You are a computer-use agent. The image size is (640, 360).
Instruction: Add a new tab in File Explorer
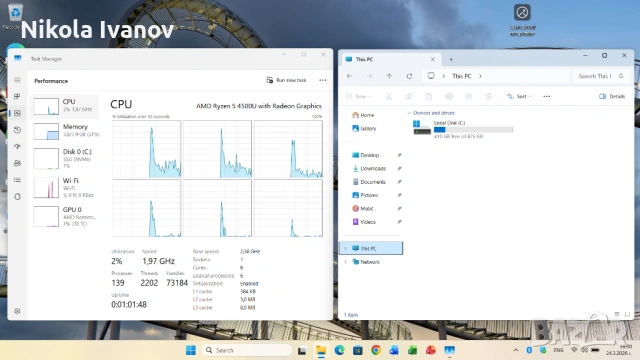tap(451, 60)
